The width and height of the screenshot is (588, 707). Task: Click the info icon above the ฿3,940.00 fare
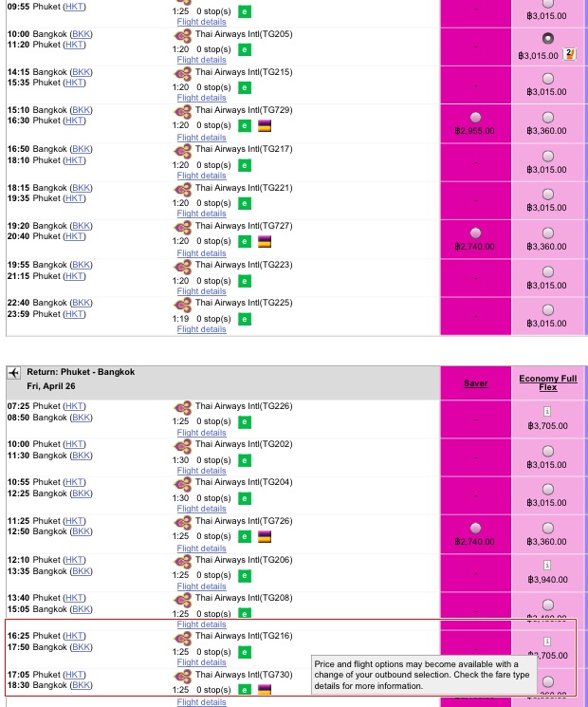[x=548, y=565]
